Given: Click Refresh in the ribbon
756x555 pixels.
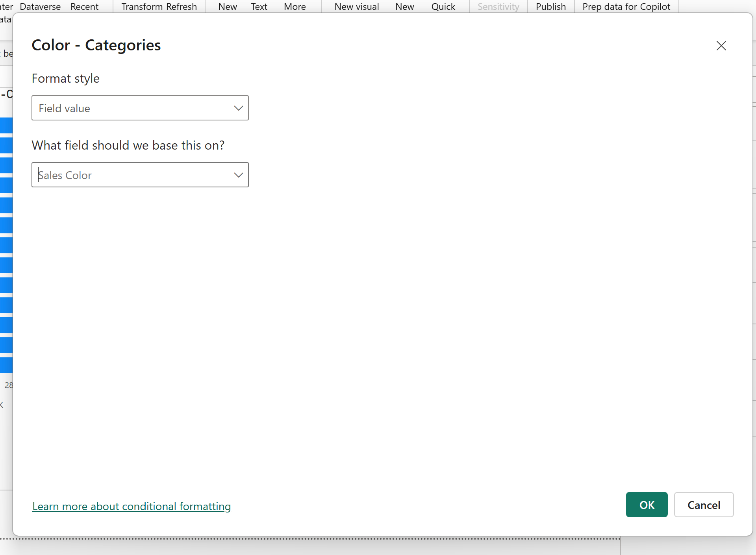Looking at the screenshot, I should (182, 6).
